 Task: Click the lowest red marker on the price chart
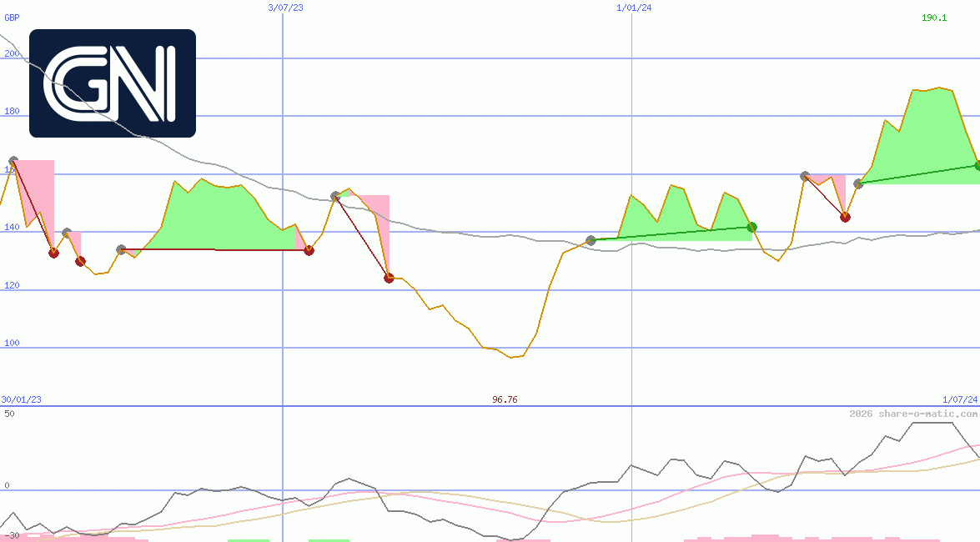[389, 278]
